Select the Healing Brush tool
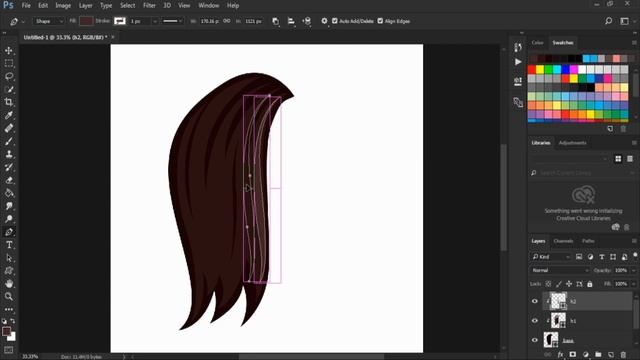This screenshot has height=360, width=640. click(9, 128)
